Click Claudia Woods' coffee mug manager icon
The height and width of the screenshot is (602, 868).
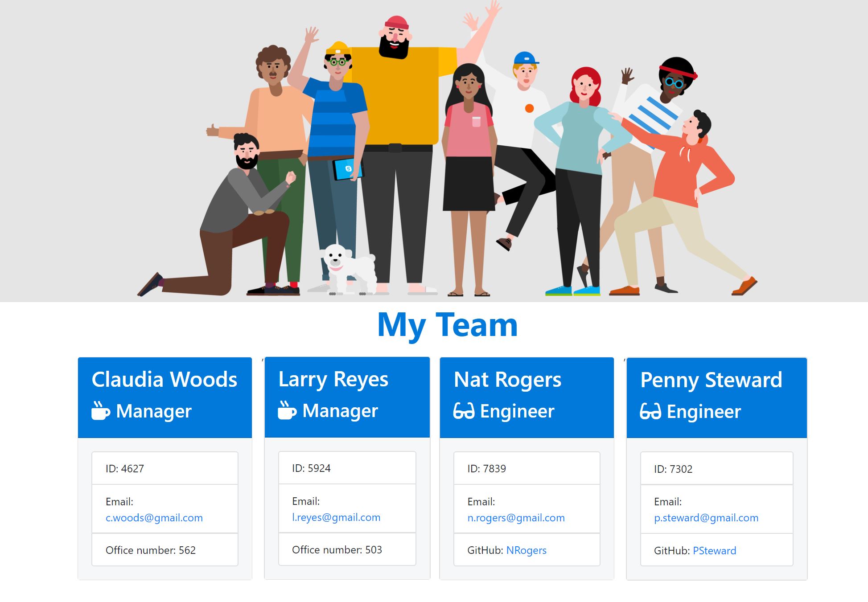tap(100, 411)
